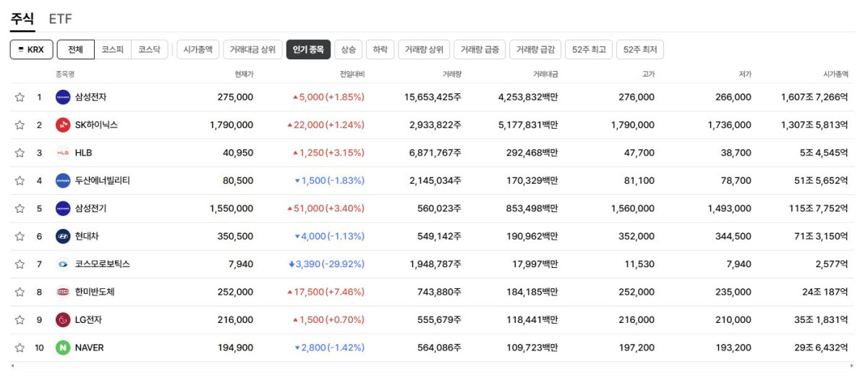The image size is (868, 378).
Task: Choose the 거래대금 상위 filter
Action: coord(252,50)
